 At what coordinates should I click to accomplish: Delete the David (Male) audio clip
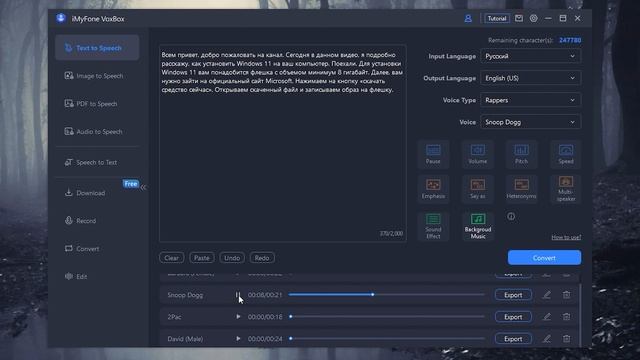[x=566, y=339]
